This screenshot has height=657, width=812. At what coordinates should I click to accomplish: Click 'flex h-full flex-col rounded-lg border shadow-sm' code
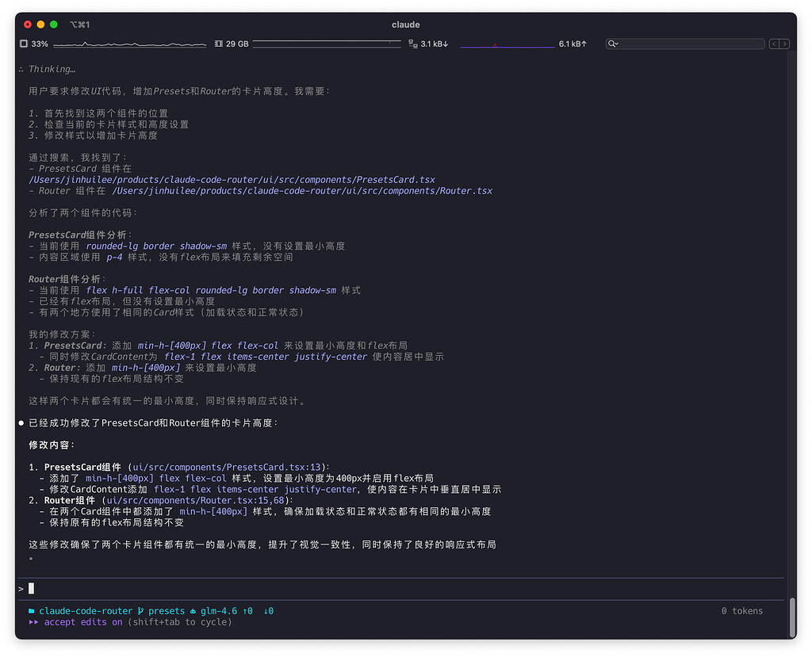pos(211,290)
